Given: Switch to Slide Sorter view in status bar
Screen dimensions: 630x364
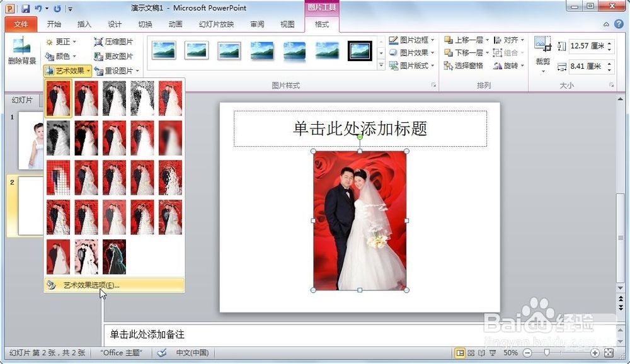Looking at the screenshot, I should coord(471,353).
